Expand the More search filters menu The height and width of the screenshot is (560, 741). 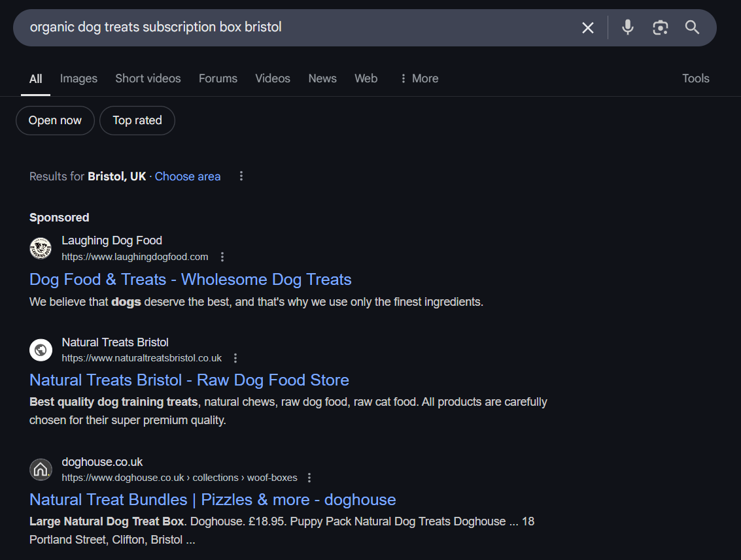[x=419, y=78]
